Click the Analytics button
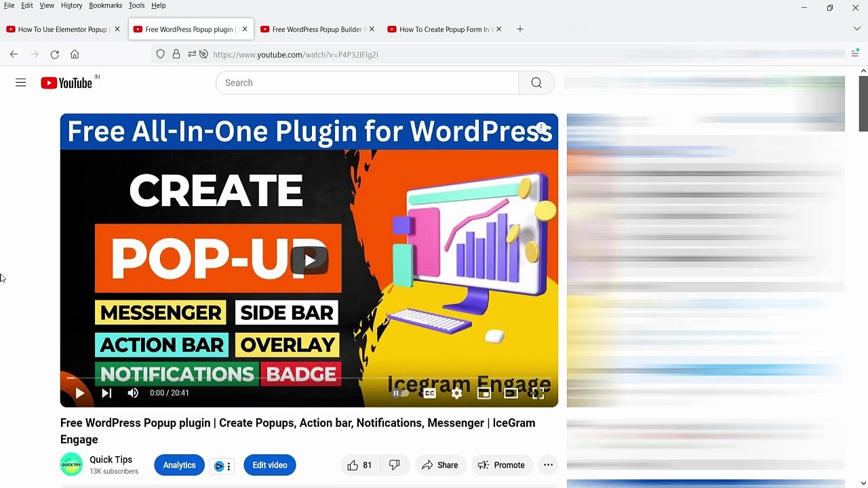868x488 pixels. (x=179, y=465)
